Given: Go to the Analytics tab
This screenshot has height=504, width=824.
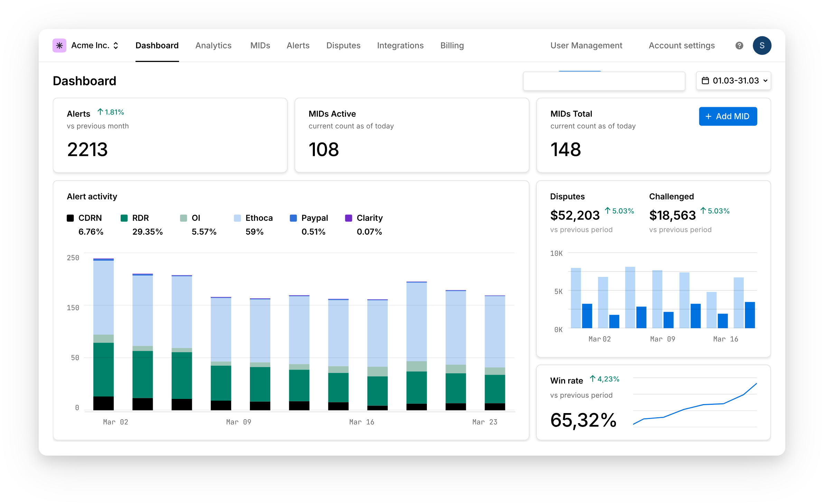Looking at the screenshot, I should pos(213,46).
